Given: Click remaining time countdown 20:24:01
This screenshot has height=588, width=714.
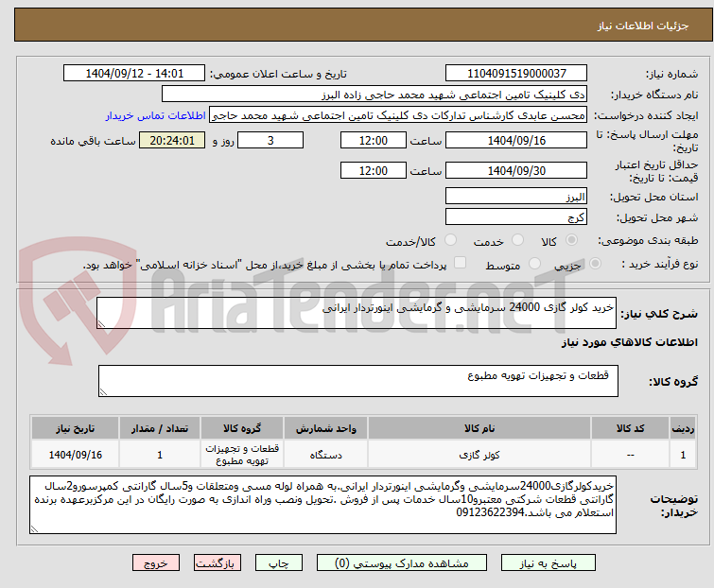Looking at the screenshot, I should (x=172, y=140).
